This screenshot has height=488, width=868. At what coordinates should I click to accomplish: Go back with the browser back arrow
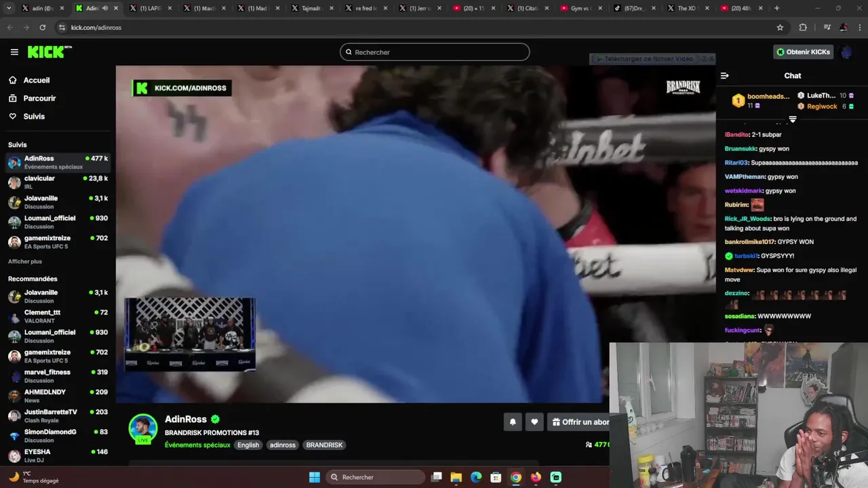tap(9, 28)
